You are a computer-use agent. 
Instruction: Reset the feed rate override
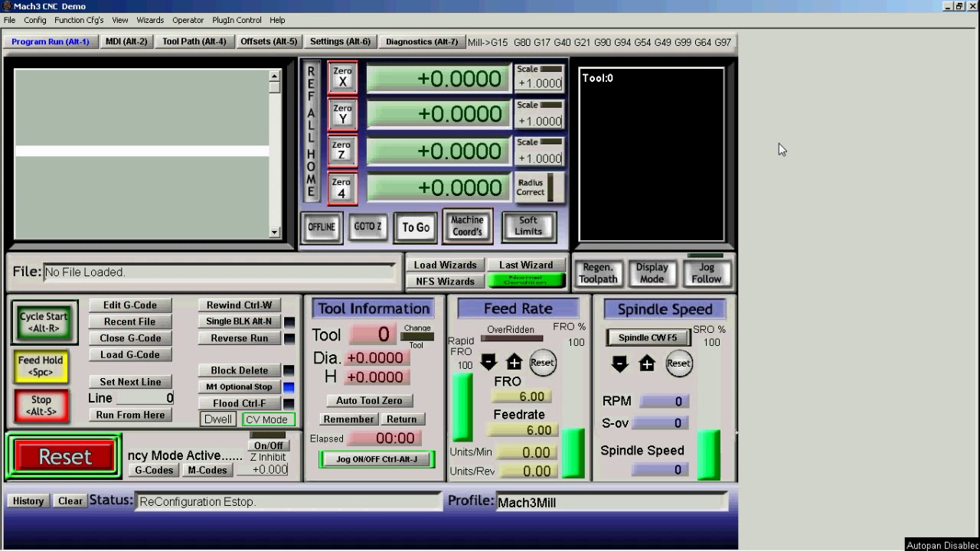tap(542, 363)
